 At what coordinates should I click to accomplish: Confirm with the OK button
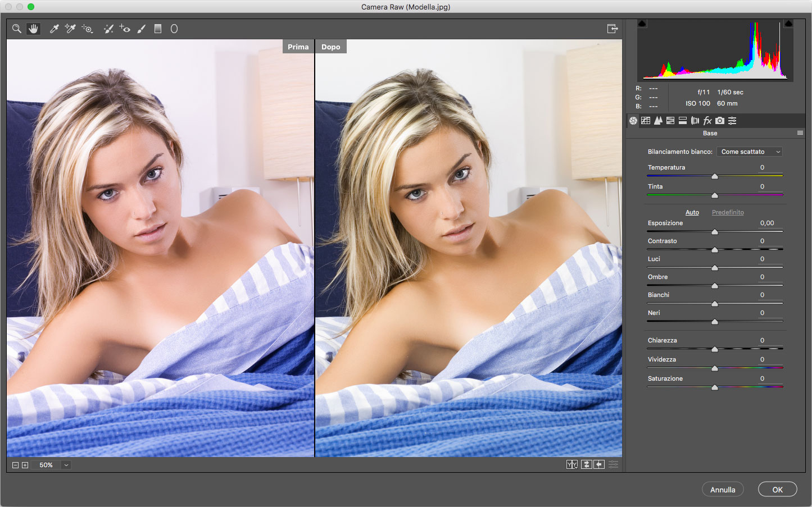[778, 490]
